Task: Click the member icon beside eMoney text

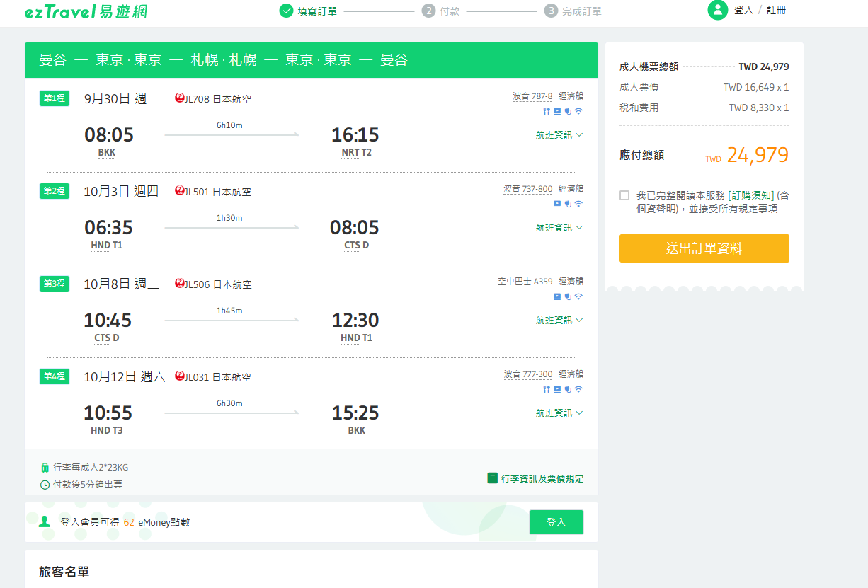Action: point(45,521)
